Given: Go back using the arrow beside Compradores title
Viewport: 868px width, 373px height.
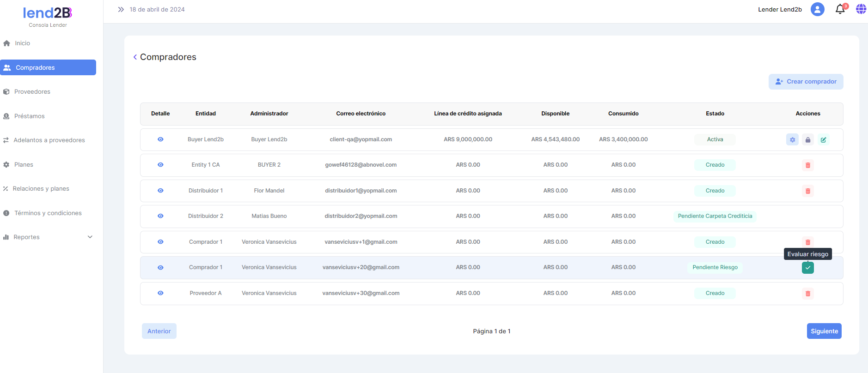Looking at the screenshot, I should tap(135, 57).
